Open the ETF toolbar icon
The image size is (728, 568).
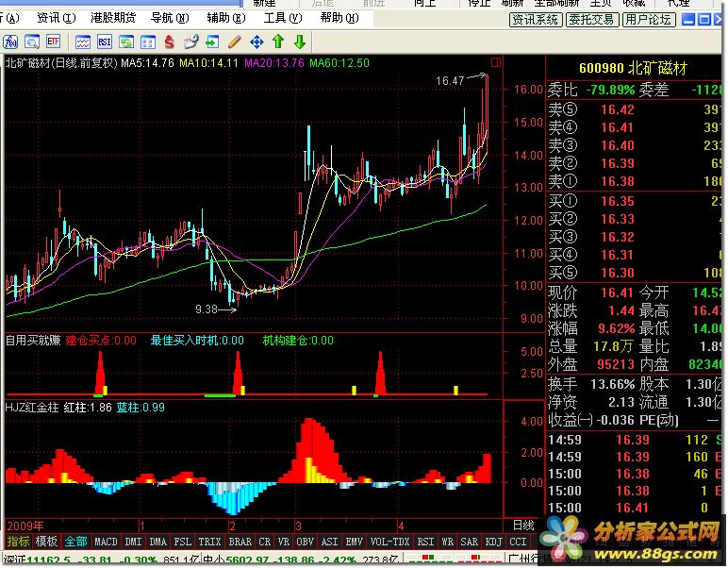point(54,42)
